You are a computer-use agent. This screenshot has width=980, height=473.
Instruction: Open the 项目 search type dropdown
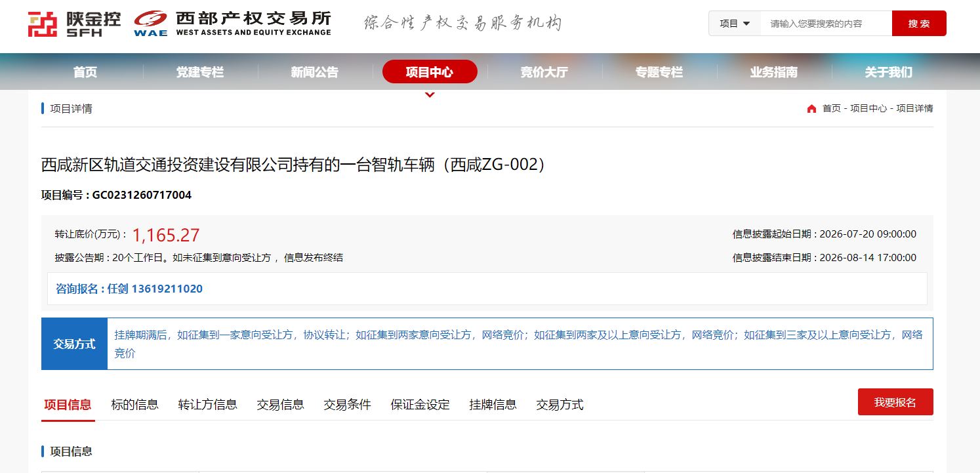tap(735, 24)
